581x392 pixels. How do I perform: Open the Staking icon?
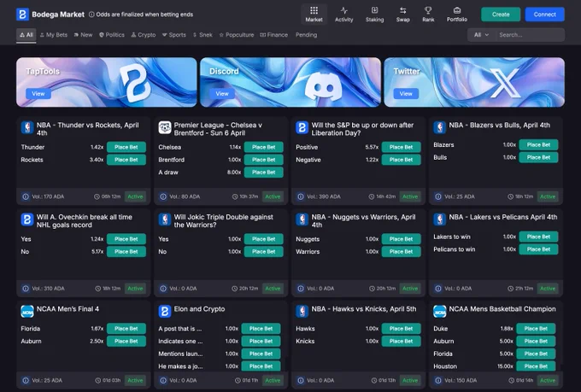(374, 10)
